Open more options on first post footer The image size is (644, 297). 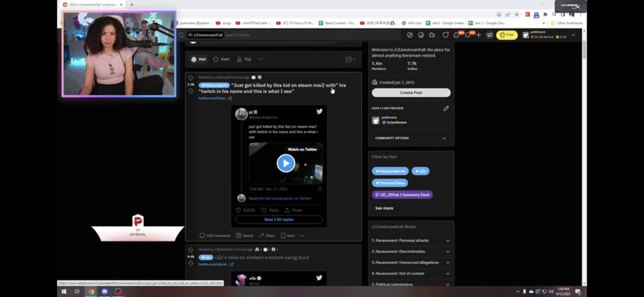302,235
